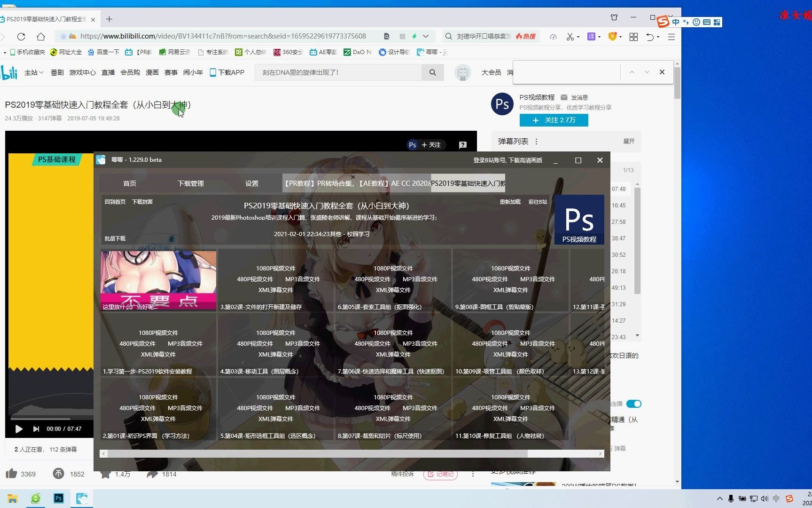
Task: Give coins with the coin icon
Action: coord(58,474)
